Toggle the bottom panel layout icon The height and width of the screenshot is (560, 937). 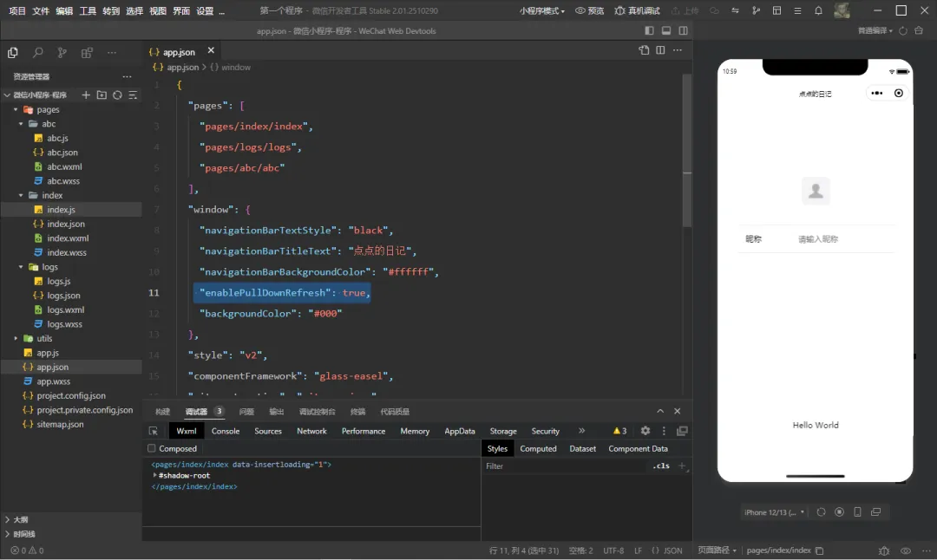[x=665, y=30]
